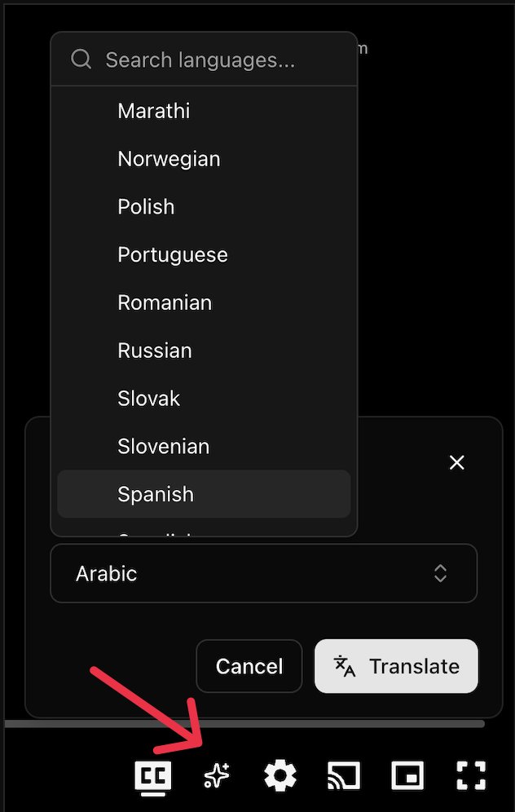The height and width of the screenshot is (812, 515).
Task: Click the Translate button
Action: 396,666
